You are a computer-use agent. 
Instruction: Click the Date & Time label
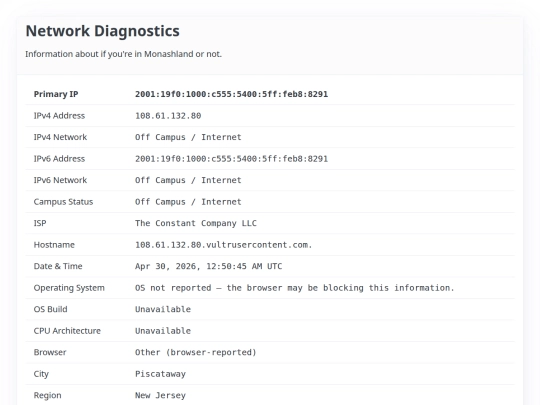coord(58,266)
